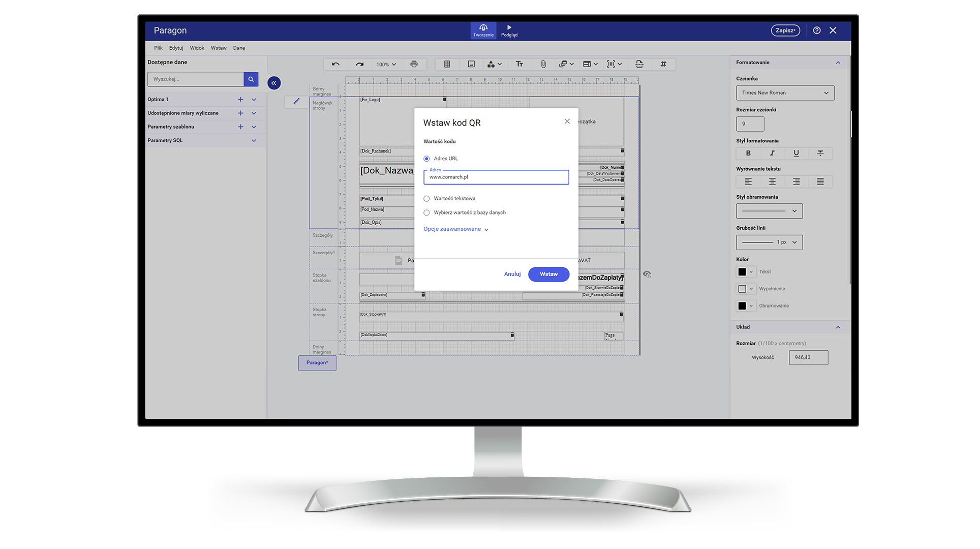
Task: Collapse the Układ panel
Action: click(x=838, y=327)
